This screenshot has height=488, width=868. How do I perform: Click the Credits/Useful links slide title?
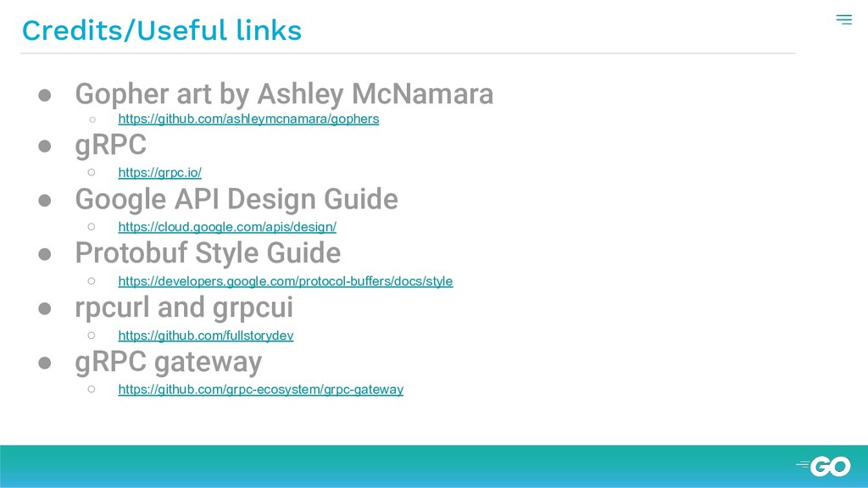(x=161, y=30)
